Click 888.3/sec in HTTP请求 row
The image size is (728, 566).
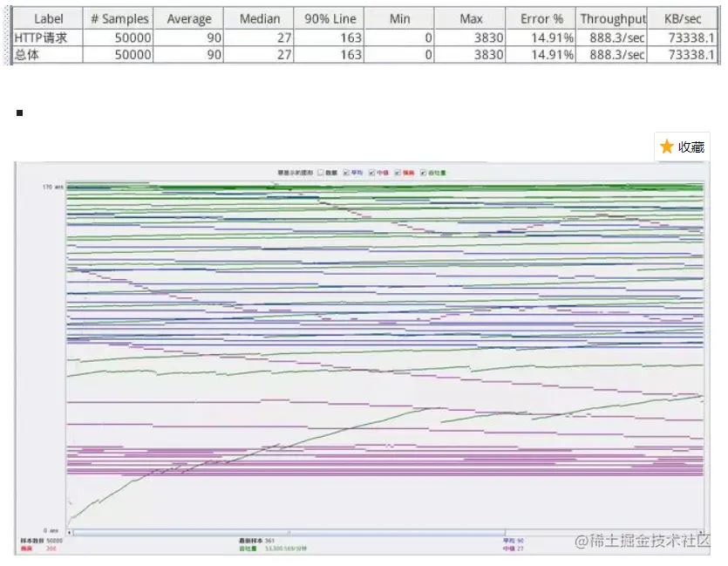click(x=617, y=38)
